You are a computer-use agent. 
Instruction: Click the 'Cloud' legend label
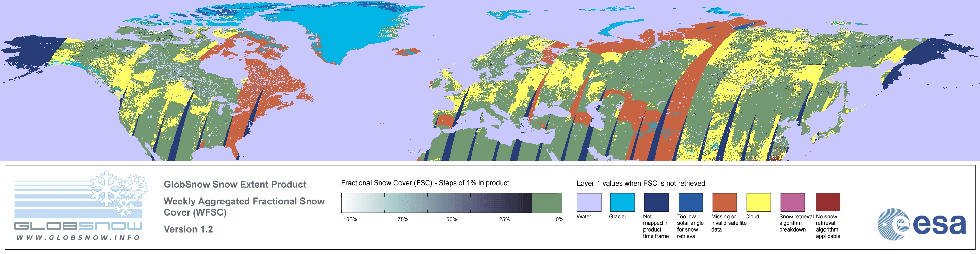(752, 216)
